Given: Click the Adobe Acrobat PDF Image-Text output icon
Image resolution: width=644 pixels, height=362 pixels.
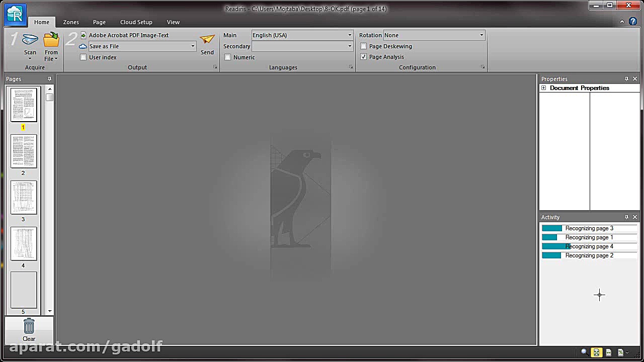Looking at the screenshot, I should (x=83, y=35).
